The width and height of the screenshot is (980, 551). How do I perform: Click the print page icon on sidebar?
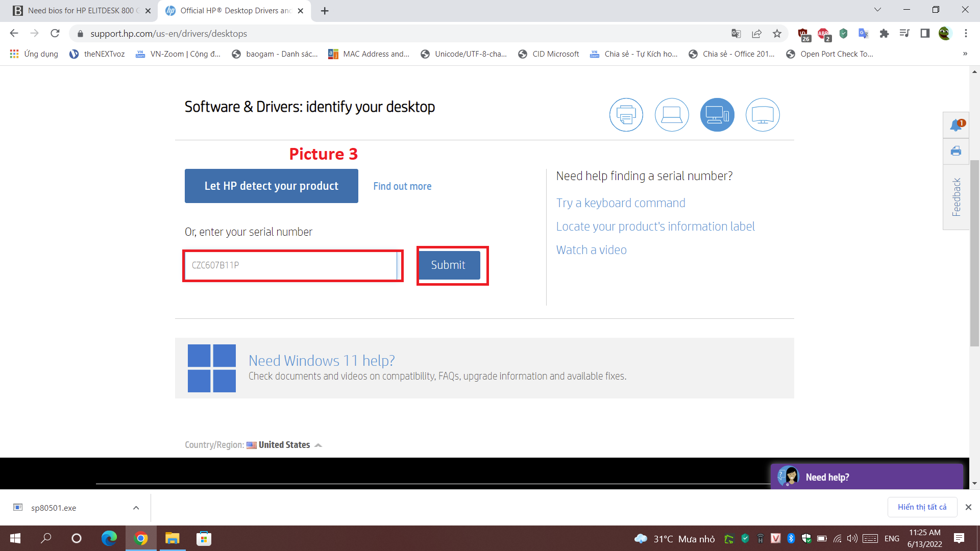[956, 151]
